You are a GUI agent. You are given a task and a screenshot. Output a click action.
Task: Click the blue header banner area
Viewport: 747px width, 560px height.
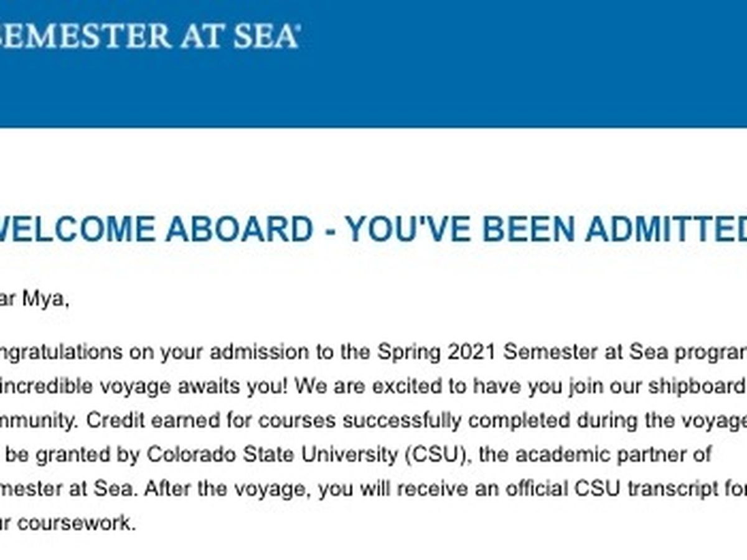[374, 63]
